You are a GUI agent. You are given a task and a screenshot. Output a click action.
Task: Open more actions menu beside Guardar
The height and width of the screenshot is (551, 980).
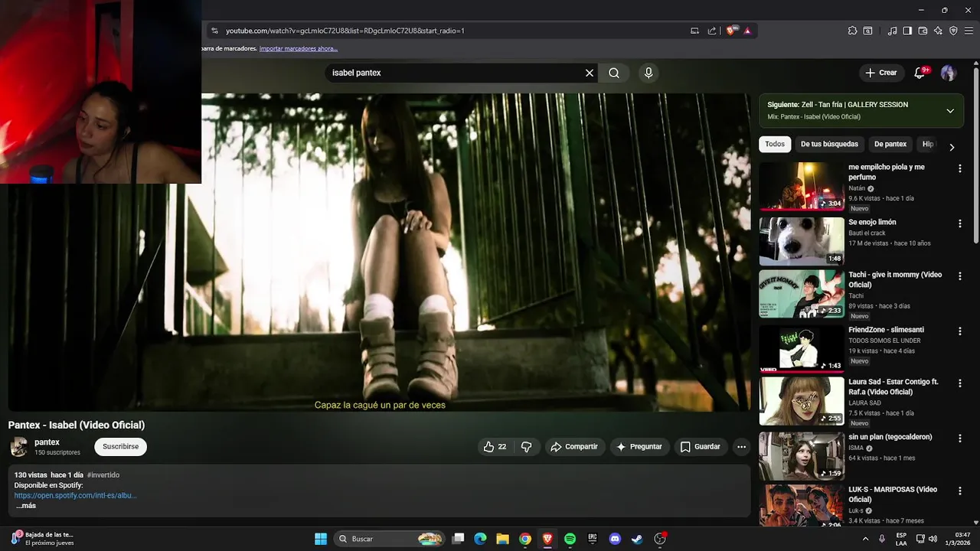coord(741,447)
